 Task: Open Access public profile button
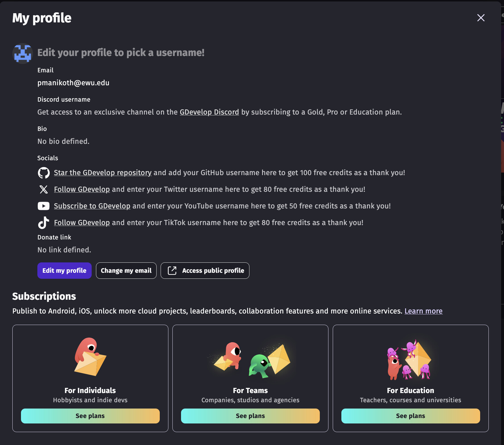(205, 271)
